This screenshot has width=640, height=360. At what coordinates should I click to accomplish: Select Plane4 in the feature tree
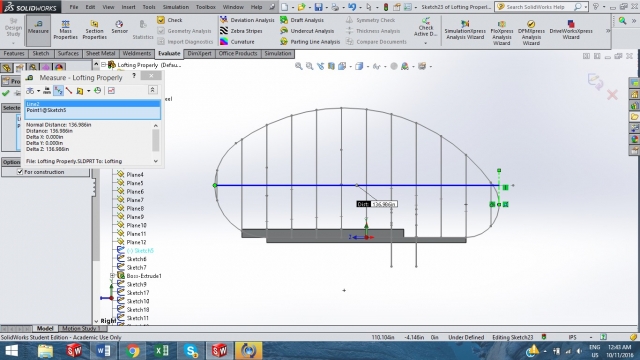135,175
